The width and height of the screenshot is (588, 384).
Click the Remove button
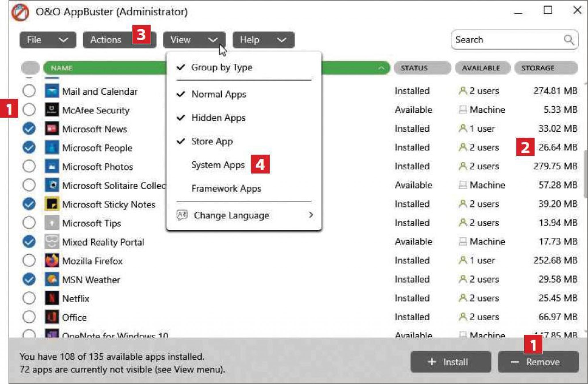pyautogui.click(x=538, y=362)
